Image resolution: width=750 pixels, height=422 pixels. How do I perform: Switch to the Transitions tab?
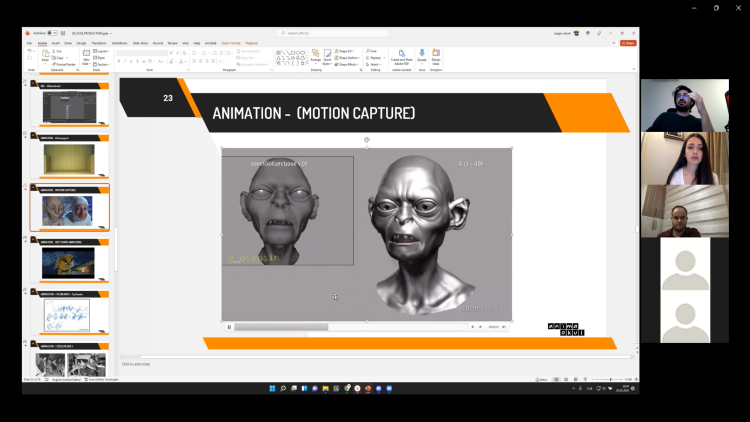99,43
